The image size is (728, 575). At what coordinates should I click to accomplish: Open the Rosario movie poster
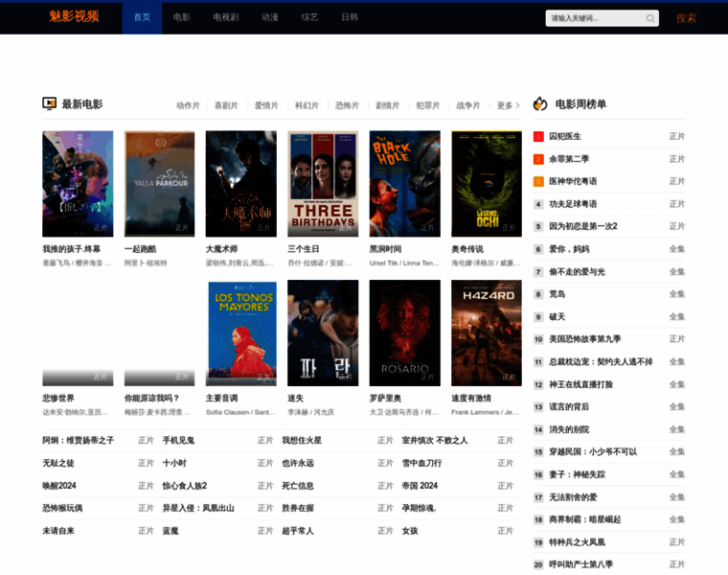pyautogui.click(x=405, y=333)
